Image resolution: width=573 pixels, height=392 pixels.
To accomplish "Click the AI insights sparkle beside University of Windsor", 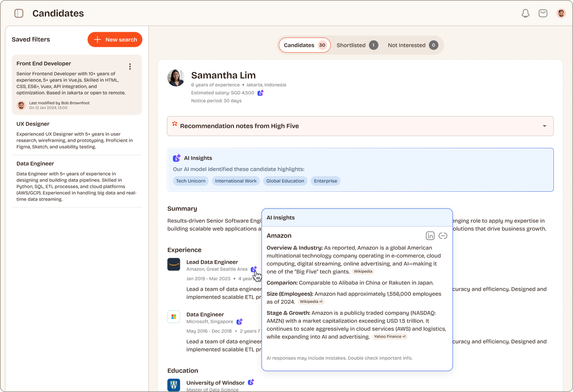I will click(x=251, y=382).
